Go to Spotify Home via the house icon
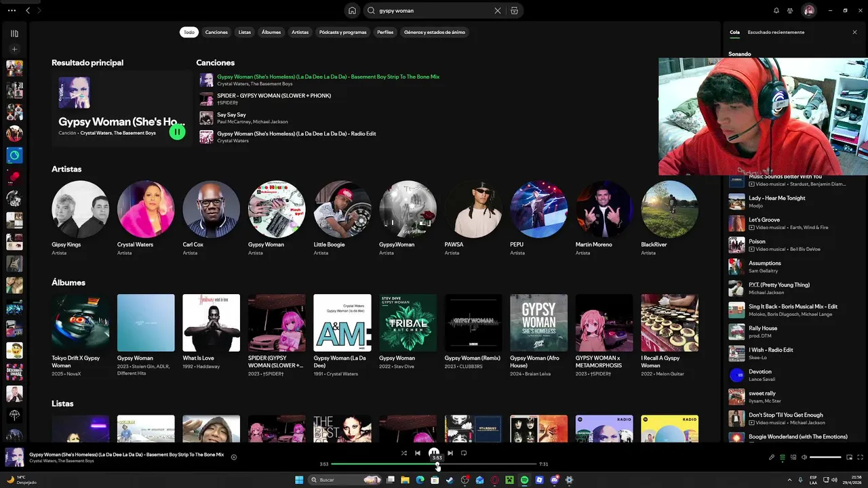The height and width of the screenshot is (488, 868). click(352, 11)
